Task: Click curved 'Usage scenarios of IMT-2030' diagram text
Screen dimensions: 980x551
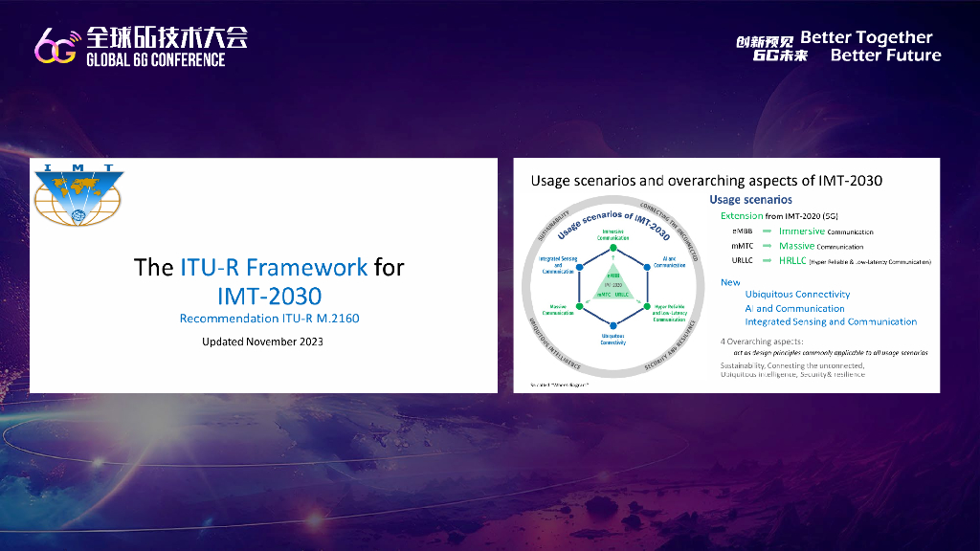Action: (x=613, y=224)
